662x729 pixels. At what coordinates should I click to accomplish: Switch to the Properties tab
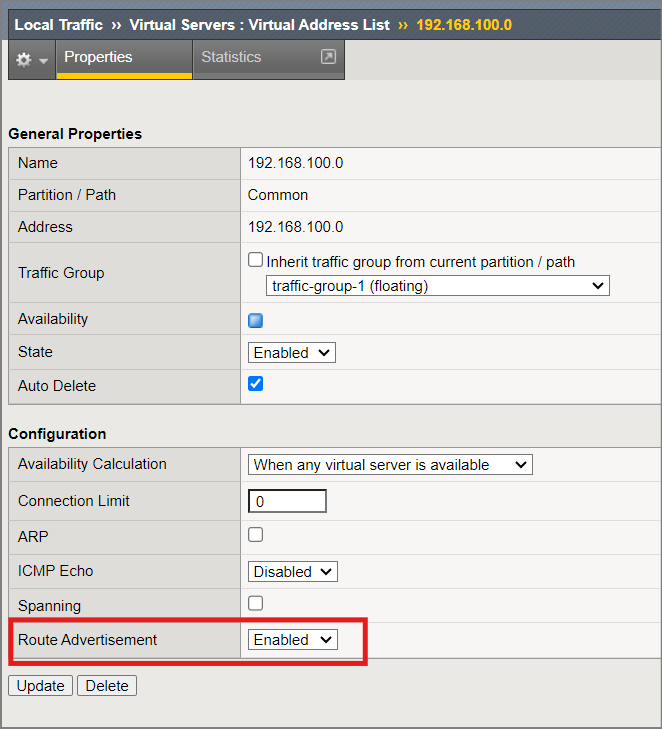(x=98, y=58)
